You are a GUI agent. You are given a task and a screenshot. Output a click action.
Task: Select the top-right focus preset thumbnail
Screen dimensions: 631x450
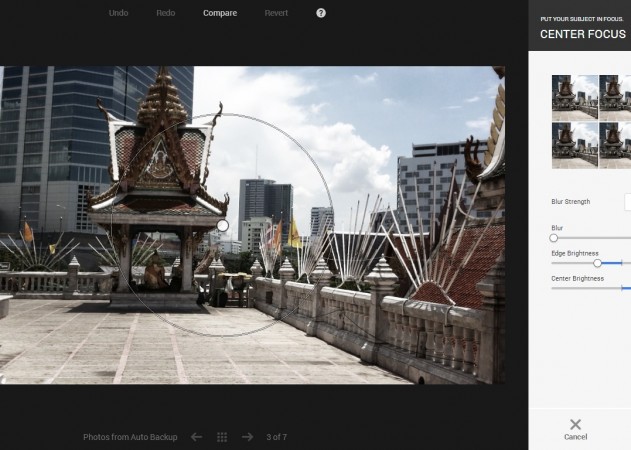[615, 97]
